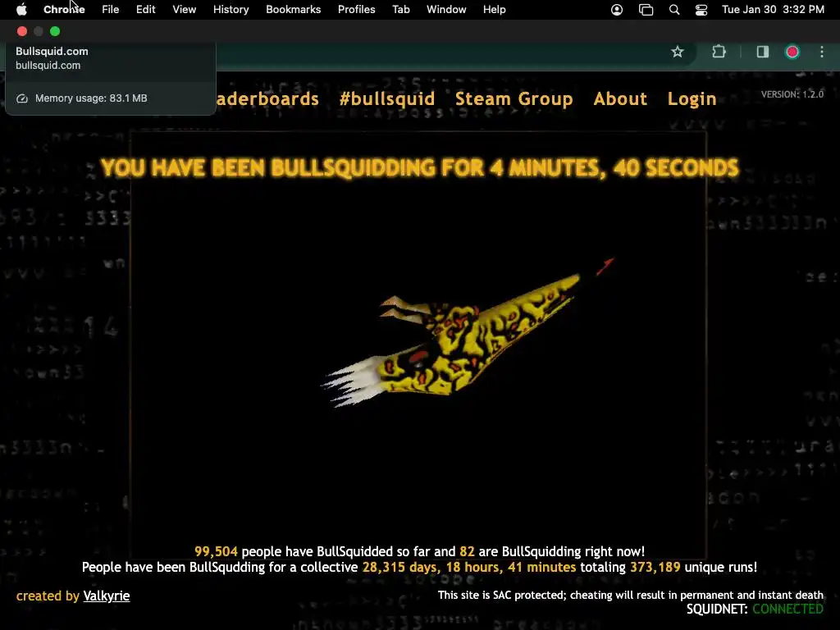Image resolution: width=840 pixels, height=630 pixels.
Task: Click the Stage Manager windows icon in menu bar
Action: (646, 10)
